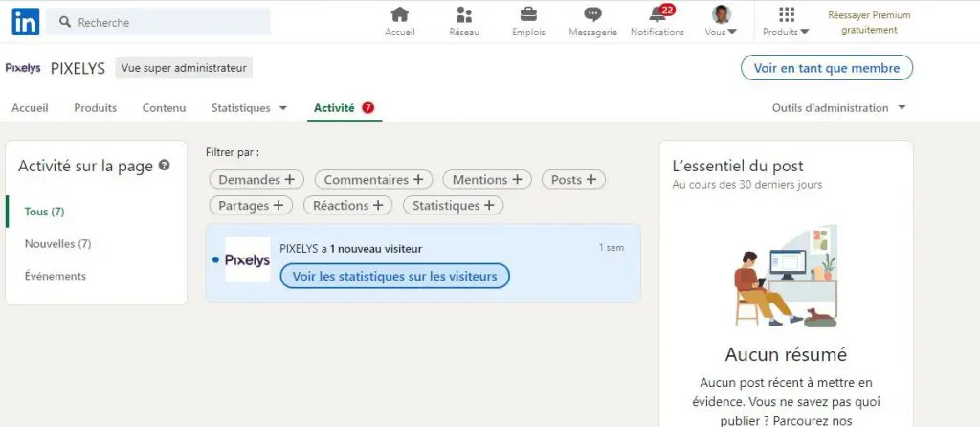Click the L'essentiel du post heading
This screenshot has height=427, width=980.
[x=738, y=166]
